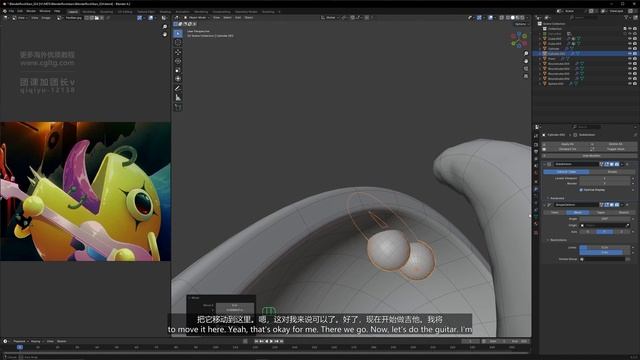Open the View Layer selector dropdown
Viewport: 640px width, 360px height.
603,11
